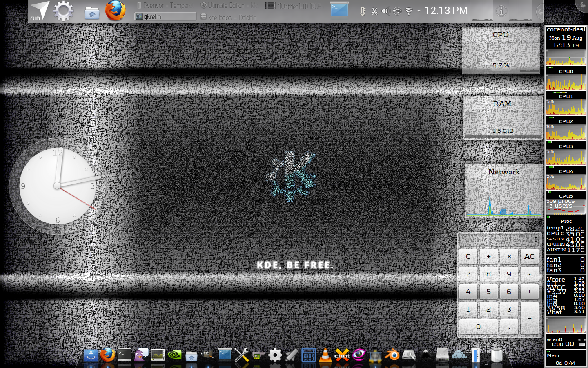Click calculator digit 5
The image size is (588, 368).
pos(488,292)
